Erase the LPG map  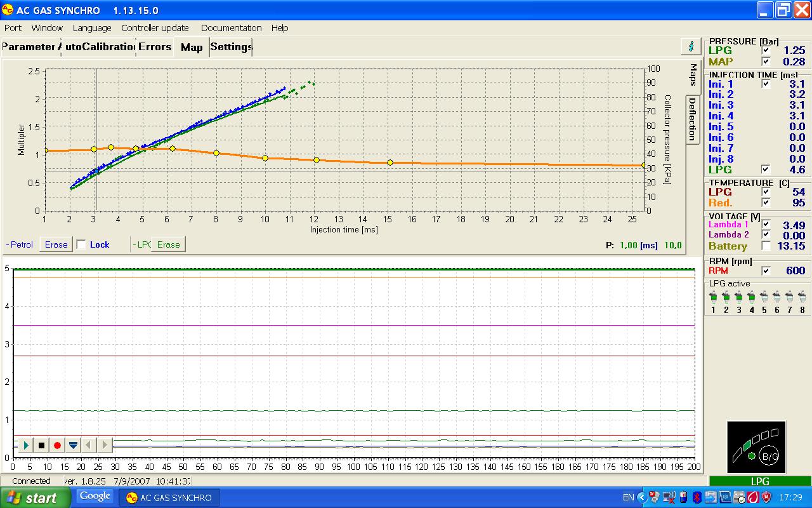point(169,244)
